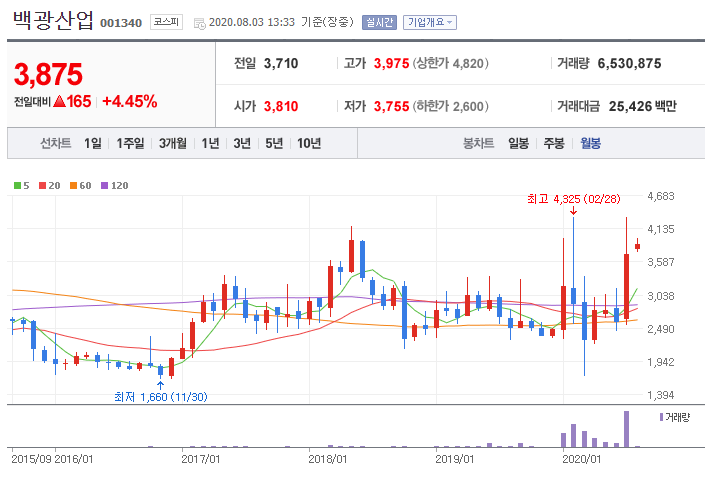Click the red 20 moving average swatch
This screenshot has height=481, width=705.
[x=43, y=186]
